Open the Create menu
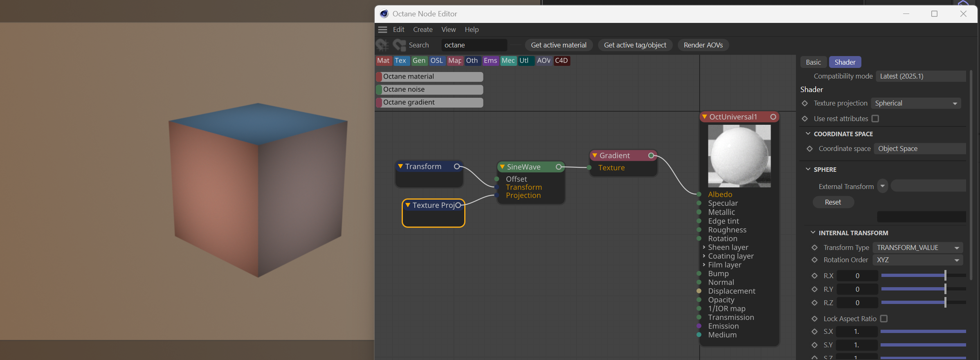This screenshot has height=360, width=980. (x=423, y=29)
